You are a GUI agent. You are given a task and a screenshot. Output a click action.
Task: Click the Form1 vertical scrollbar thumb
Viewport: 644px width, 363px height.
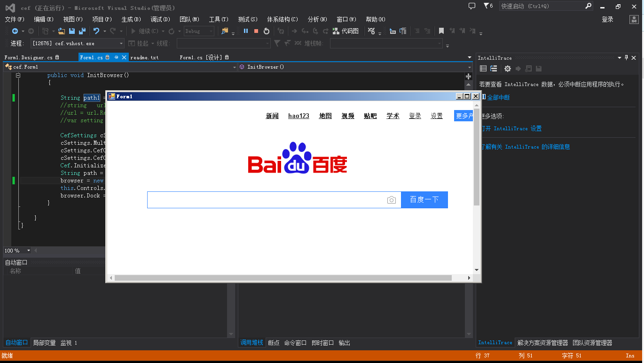(477, 157)
